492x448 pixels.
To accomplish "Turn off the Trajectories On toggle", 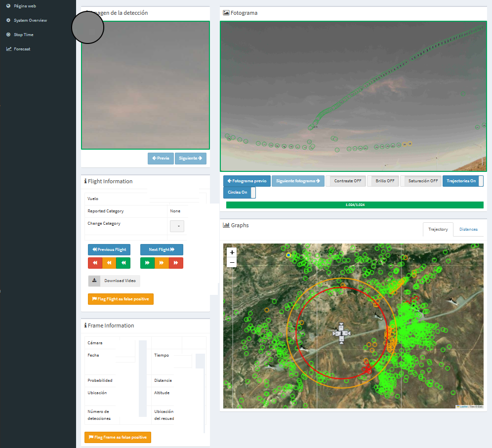I will point(463,181).
